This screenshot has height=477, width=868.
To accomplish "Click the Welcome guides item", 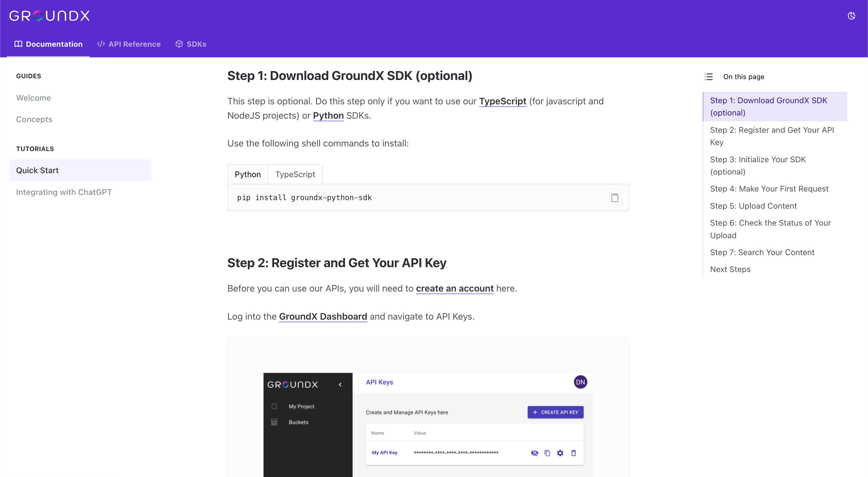I will tap(34, 97).
